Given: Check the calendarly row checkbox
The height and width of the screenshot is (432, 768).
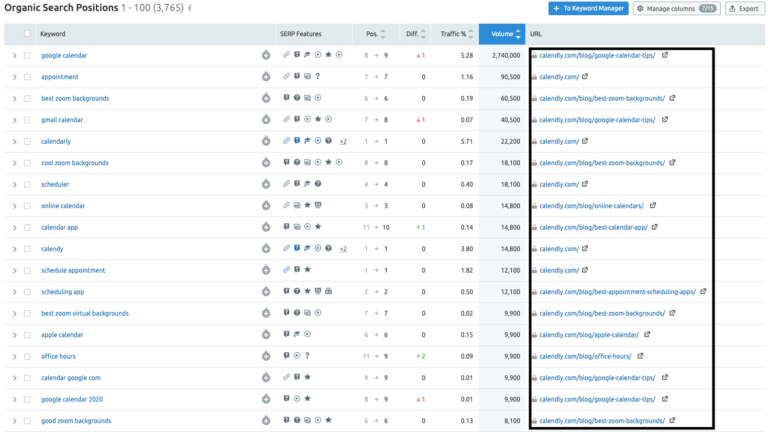Looking at the screenshot, I should (x=27, y=142).
